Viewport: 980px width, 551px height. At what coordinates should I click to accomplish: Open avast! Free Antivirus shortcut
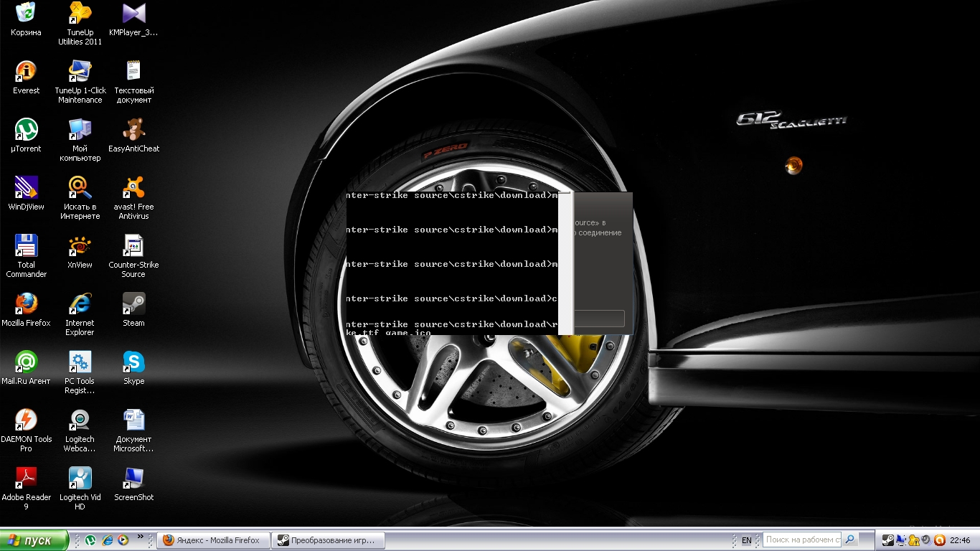point(133,188)
